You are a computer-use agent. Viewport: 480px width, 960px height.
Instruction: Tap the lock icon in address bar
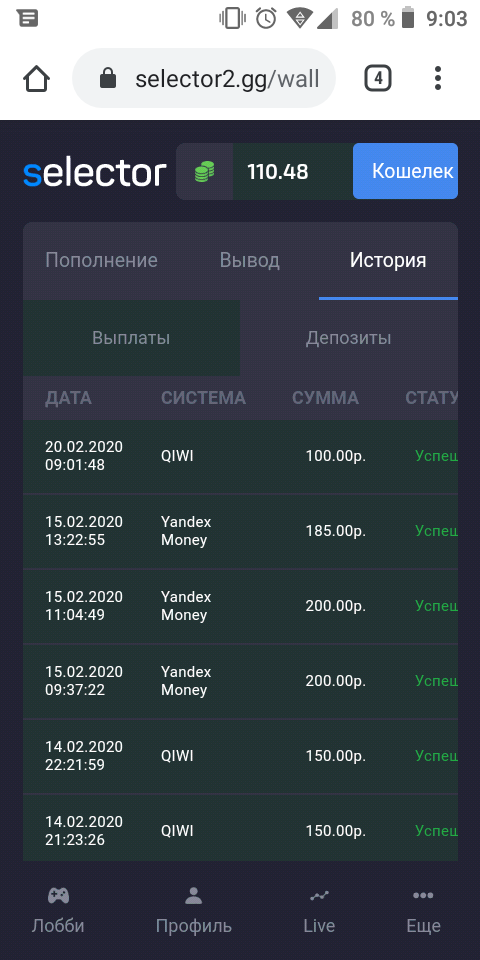108,78
